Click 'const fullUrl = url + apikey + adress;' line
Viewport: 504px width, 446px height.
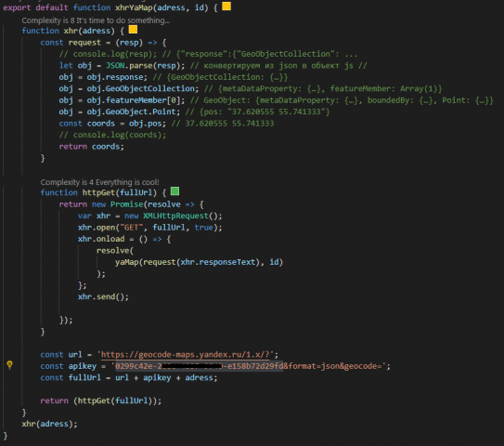[129, 378]
